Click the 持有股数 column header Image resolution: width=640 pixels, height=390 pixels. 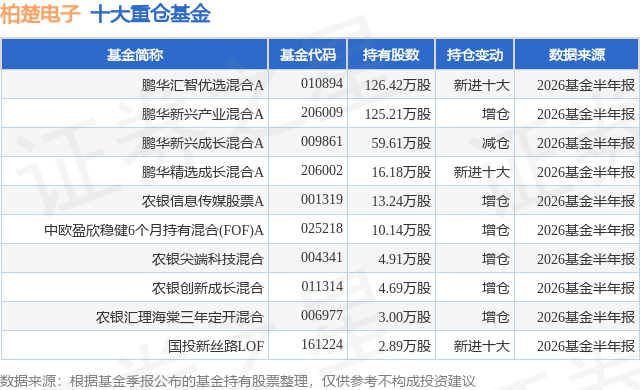coord(391,54)
